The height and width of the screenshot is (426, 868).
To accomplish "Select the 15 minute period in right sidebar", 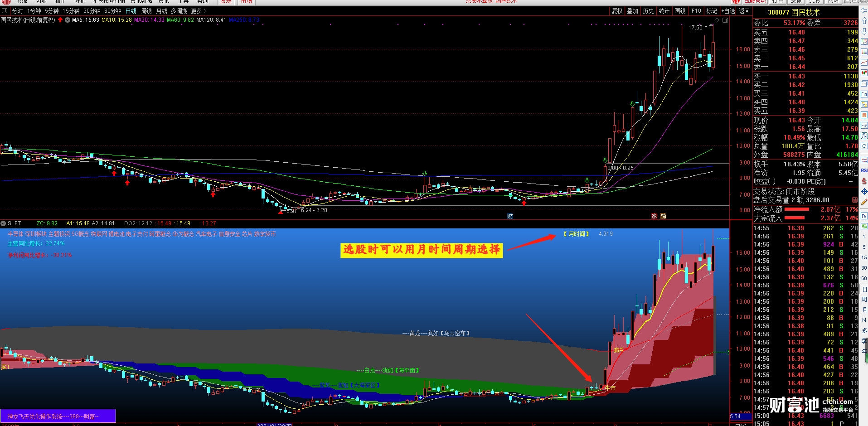I will [864, 257].
